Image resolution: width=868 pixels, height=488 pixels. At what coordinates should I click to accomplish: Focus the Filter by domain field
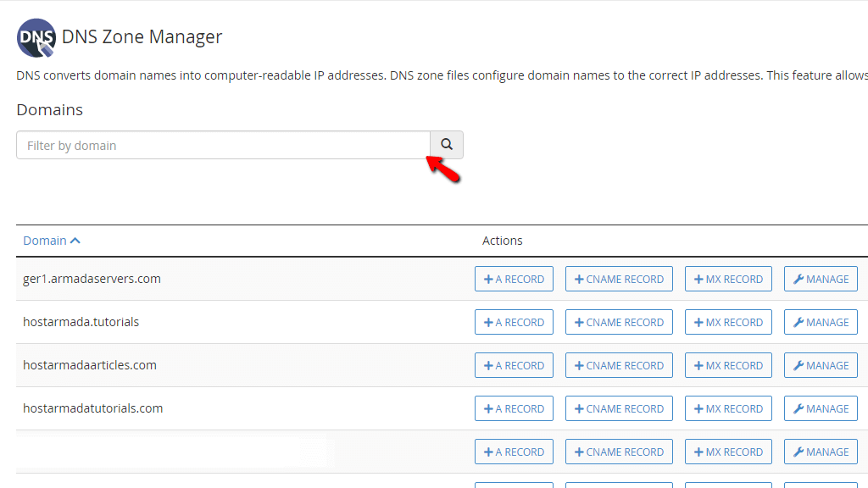coord(223,145)
